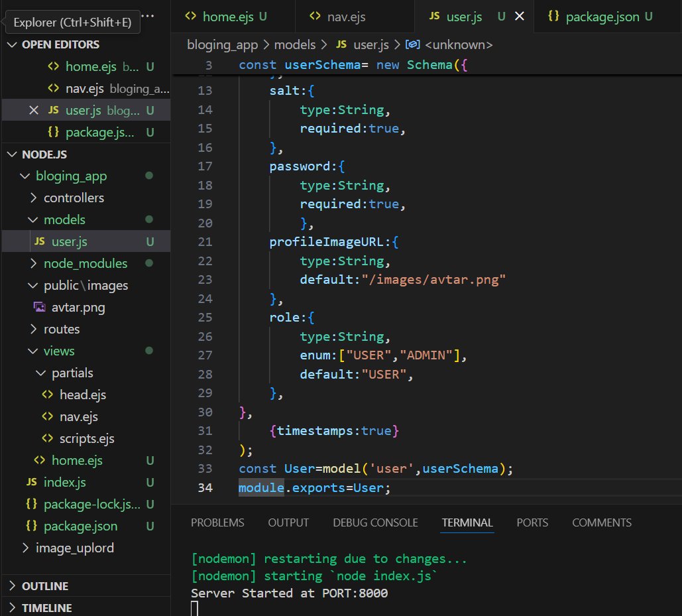Click the braces icon on the package.json tab
Screen dimensions: 682x616
pyautogui.click(x=553, y=16)
